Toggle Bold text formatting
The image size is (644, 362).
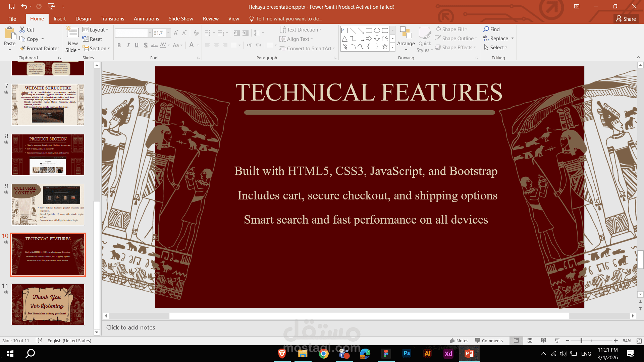(x=119, y=45)
